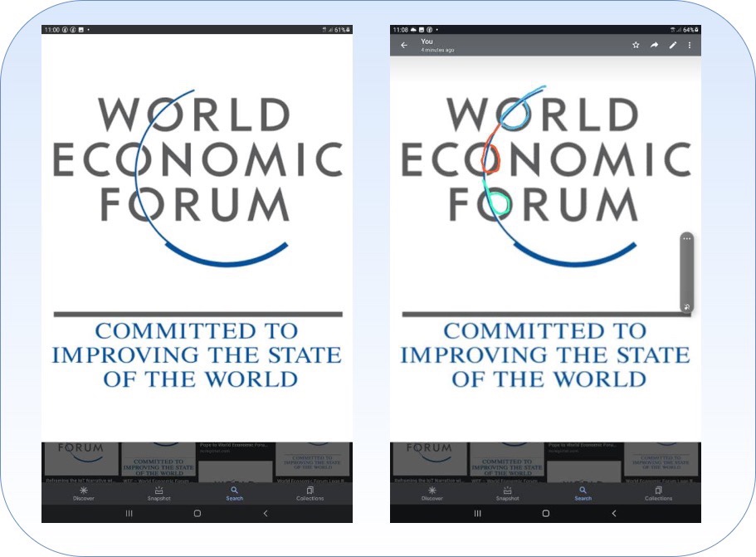The height and width of the screenshot is (557, 756).
Task: Expand the floating side panel's three-dot handle
Action: coord(686,239)
